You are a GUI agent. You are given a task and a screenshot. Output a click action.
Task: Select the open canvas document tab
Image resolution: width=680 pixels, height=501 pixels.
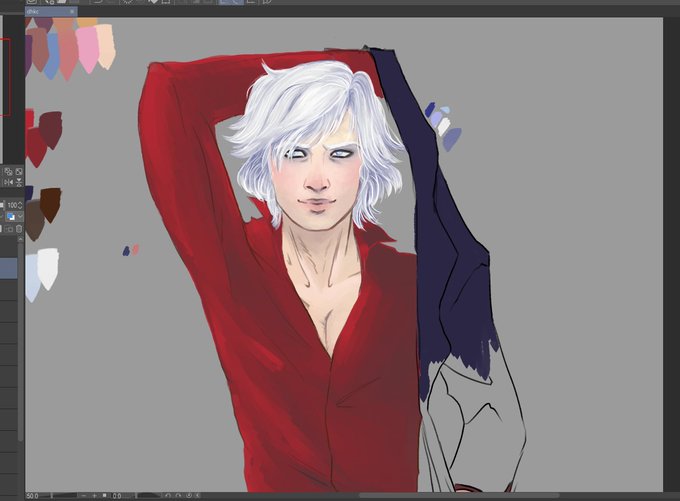pyautogui.click(x=51, y=12)
